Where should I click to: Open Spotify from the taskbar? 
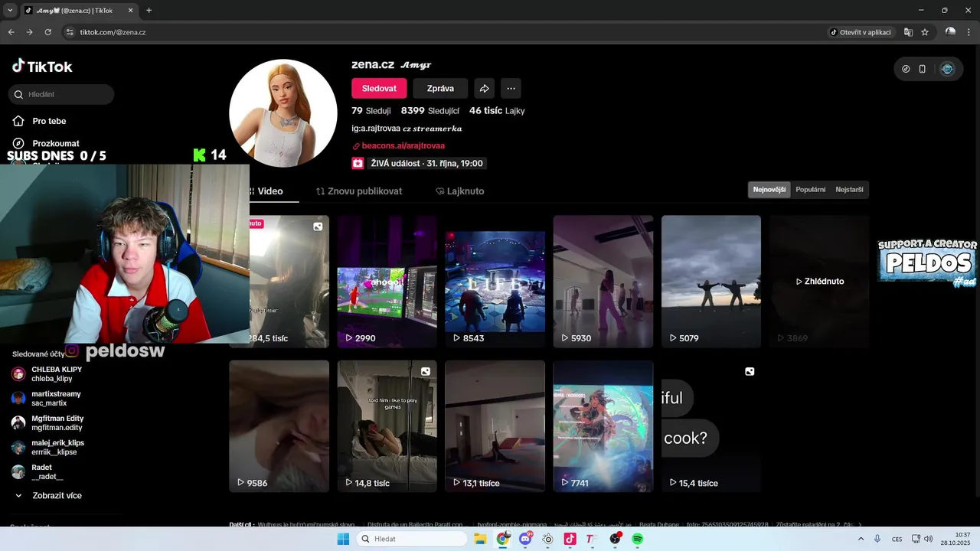pos(637,539)
